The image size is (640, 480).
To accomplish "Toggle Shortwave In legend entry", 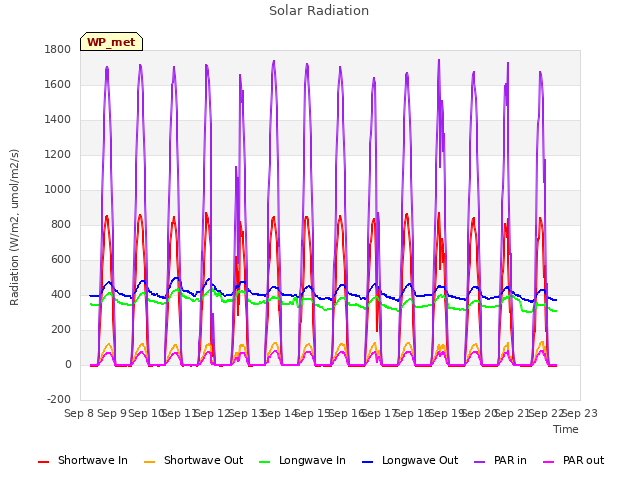I will [x=83, y=460].
